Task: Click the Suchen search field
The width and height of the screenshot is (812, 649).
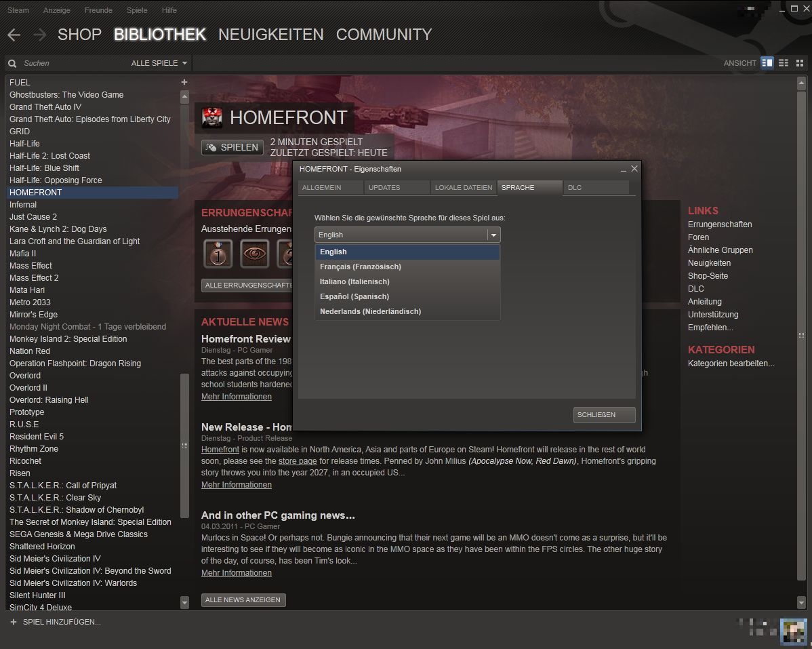Action: coord(73,63)
